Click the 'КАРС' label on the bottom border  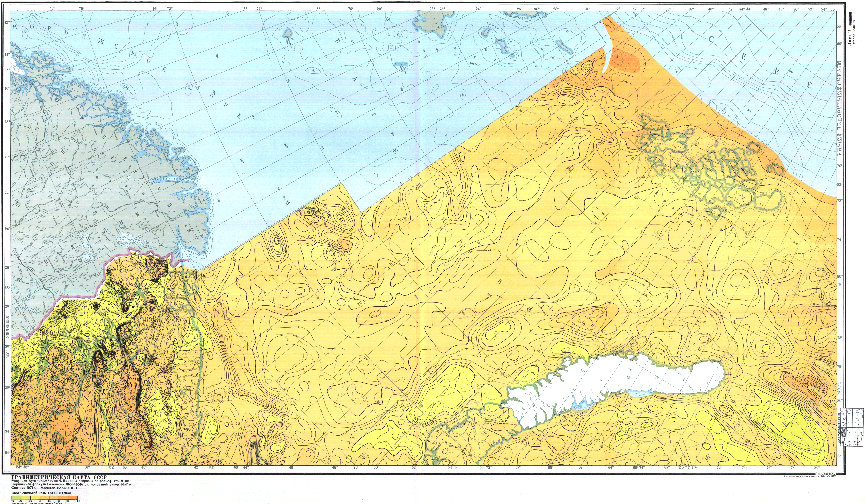click(x=684, y=468)
